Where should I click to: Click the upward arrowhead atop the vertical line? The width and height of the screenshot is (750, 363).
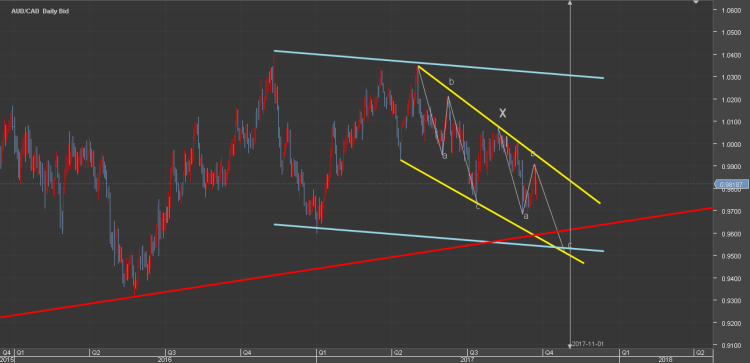click(570, 2)
